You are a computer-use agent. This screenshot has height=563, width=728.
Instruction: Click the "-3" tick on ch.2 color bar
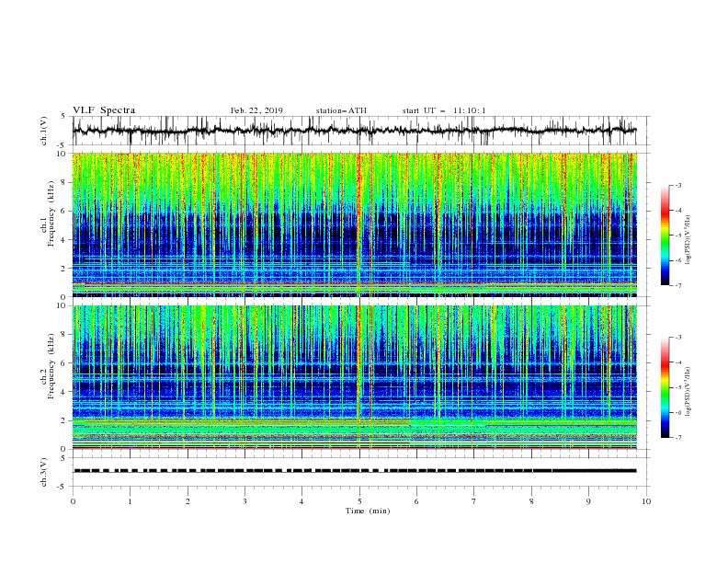[x=678, y=338]
